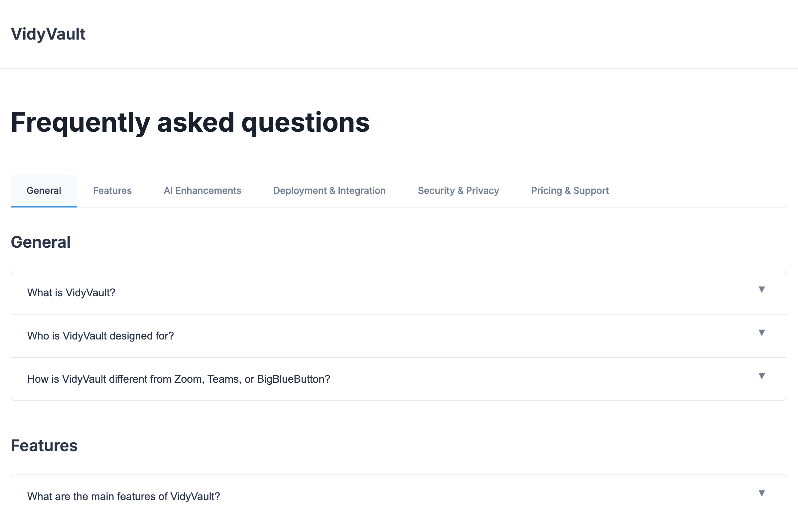Expand the Zoom, Teams, BigBlueButton comparison question
The height and width of the screenshot is (532, 798).
[x=399, y=379]
